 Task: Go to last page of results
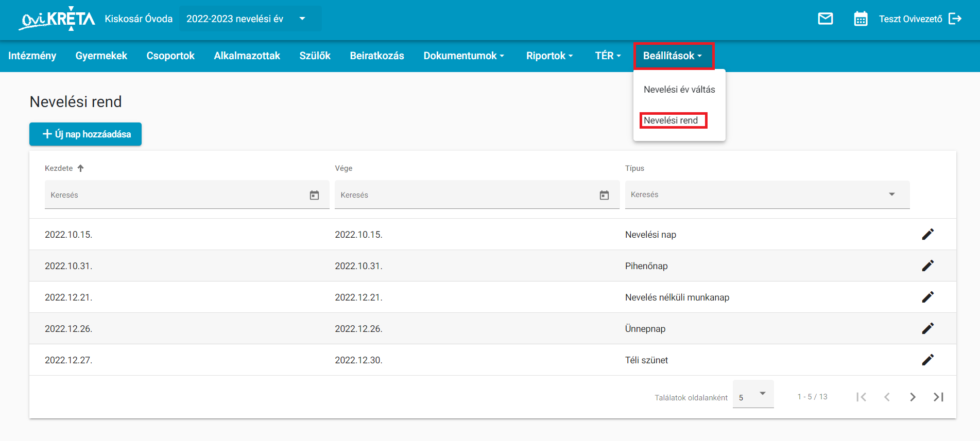(x=938, y=397)
